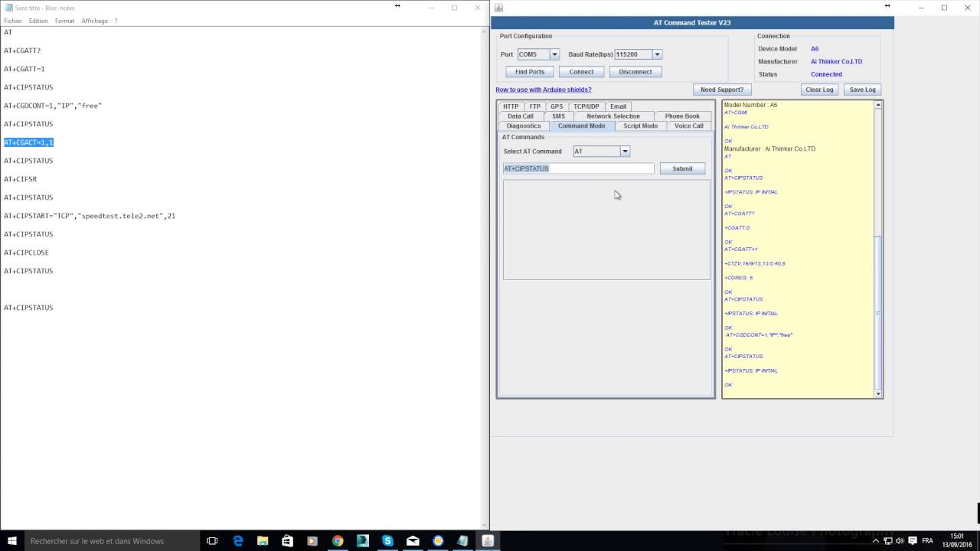Open the taskbar clock and date

(x=957, y=540)
